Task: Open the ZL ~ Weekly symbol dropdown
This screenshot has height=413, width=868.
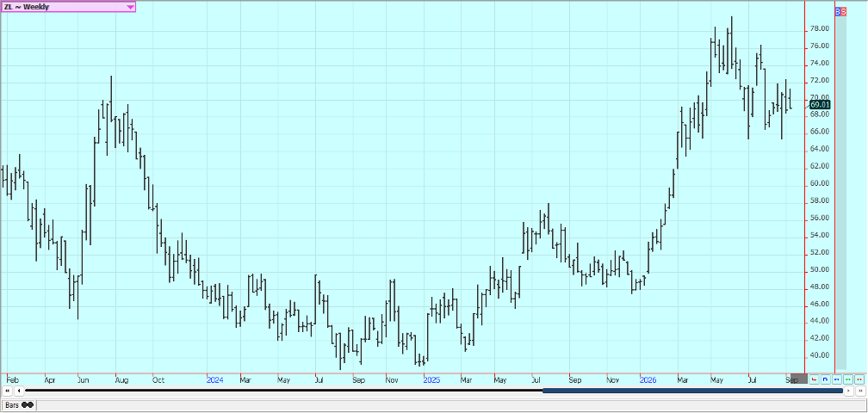Action: pos(68,7)
